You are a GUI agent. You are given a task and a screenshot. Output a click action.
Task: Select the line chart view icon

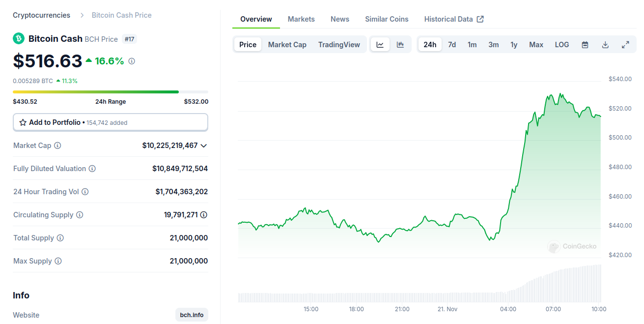[x=380, y=45]
